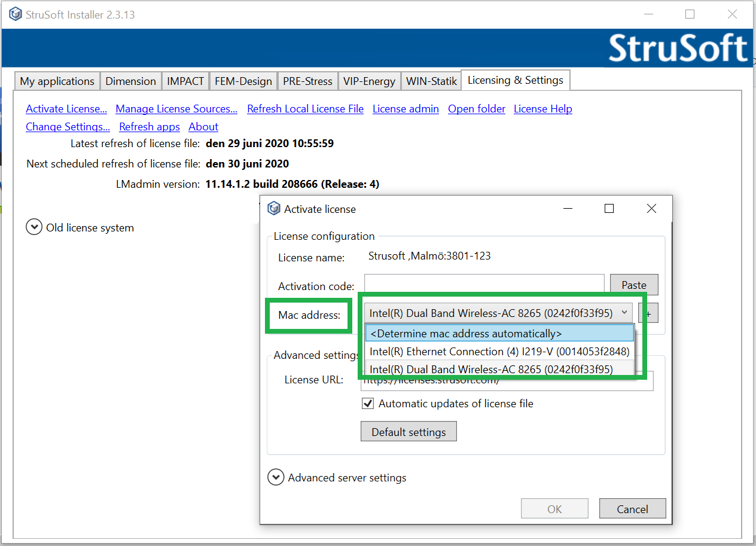This screenshot has height=546, width=756.
Task: Click the Activate License... link
Action: pyautogui.click(x=66, y=109)
